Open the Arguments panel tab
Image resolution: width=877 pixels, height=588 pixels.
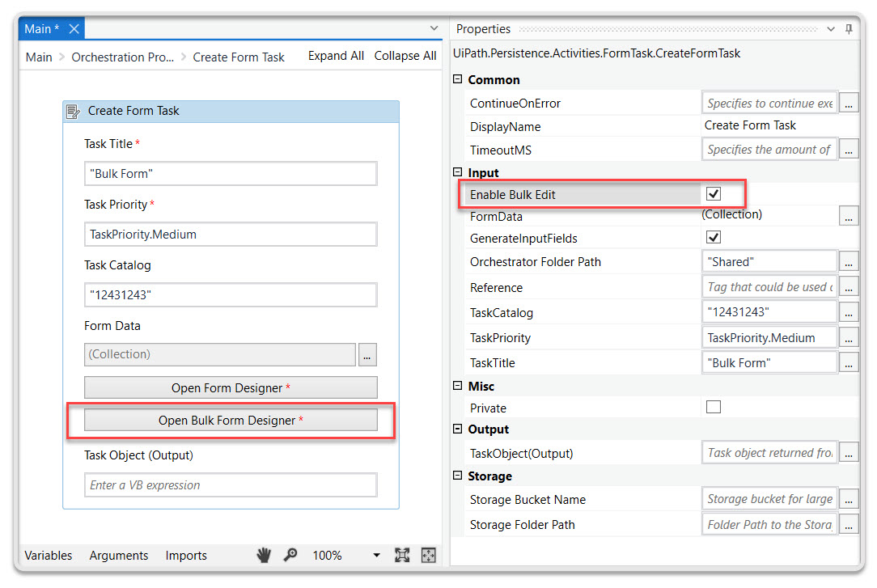coord(119,556)
